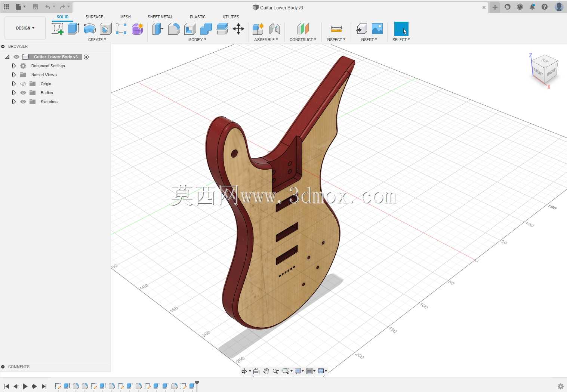Open the INSPECT dropdown menu
The height and width of the screenshot is (392, 567).
pos(336,40)
